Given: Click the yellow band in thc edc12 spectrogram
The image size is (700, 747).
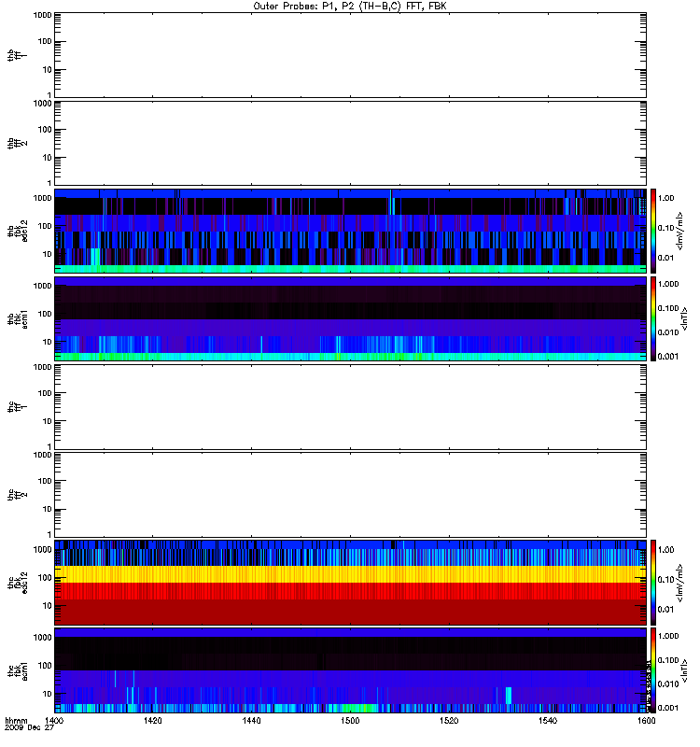Looking at the screenshot, I should click(351, 574).
